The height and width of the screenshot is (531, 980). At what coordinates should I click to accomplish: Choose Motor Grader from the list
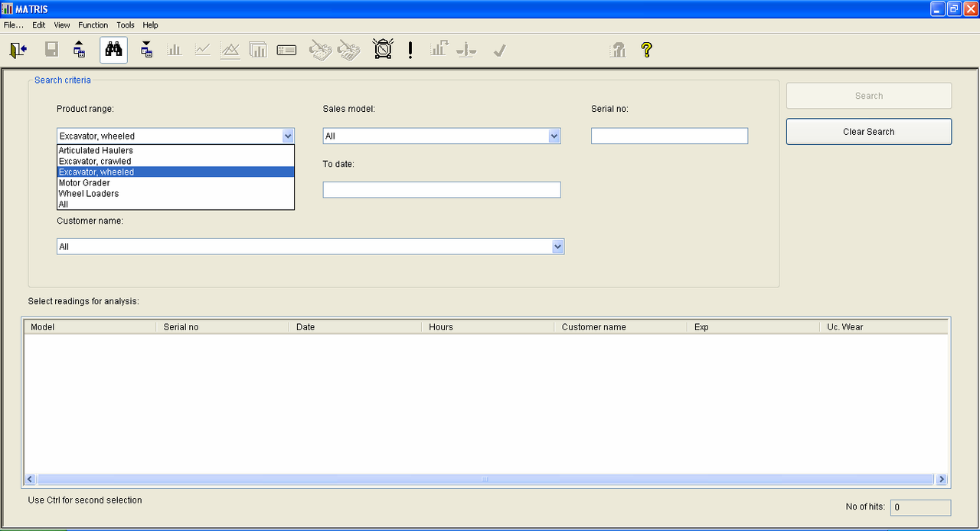[175, 182]
